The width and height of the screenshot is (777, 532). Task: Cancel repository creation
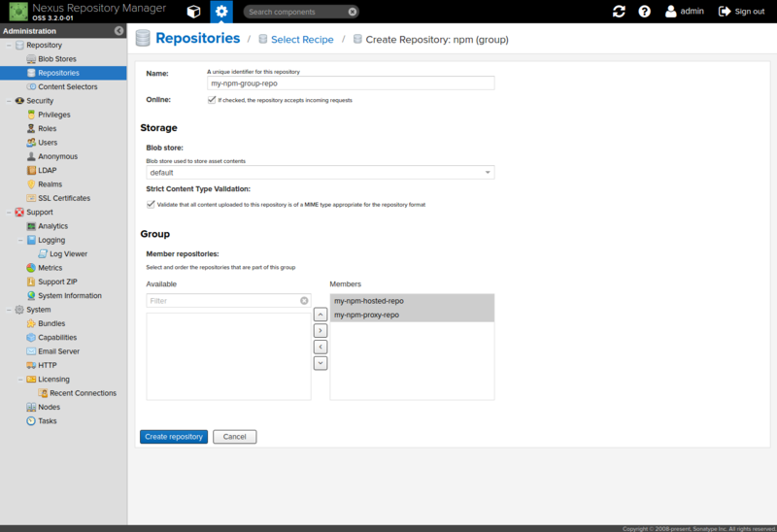(234, 437)
